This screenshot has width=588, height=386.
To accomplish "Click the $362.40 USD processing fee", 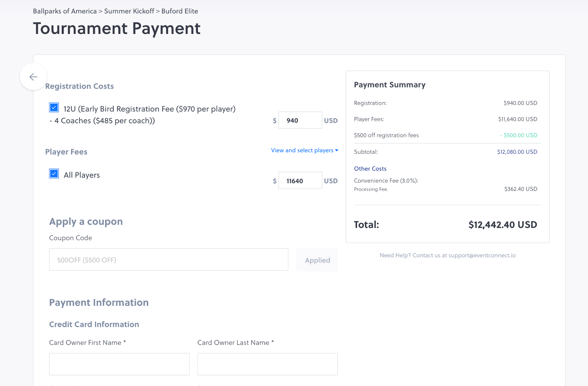I will (x=521, y=189).
